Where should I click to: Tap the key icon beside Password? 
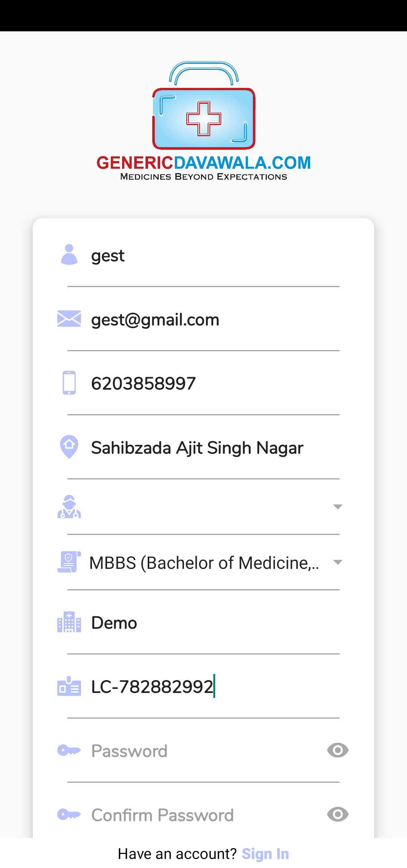[69, 750]
